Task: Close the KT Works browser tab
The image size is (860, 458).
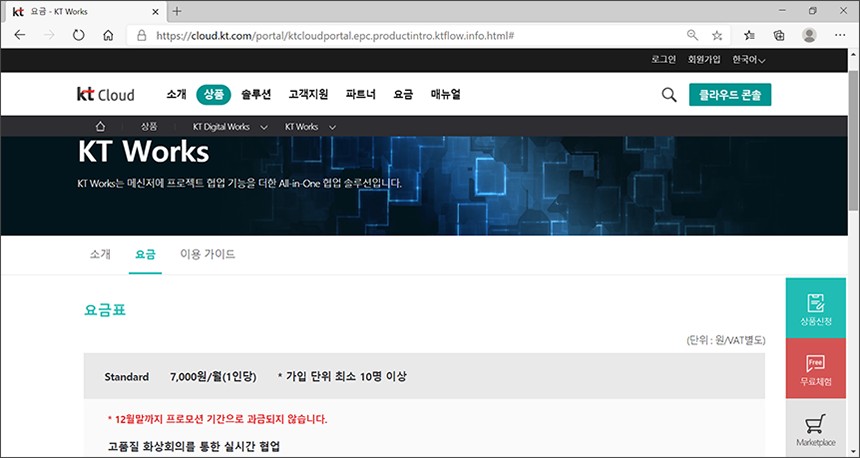Action: pyautogui.click(x=156, y=12)
